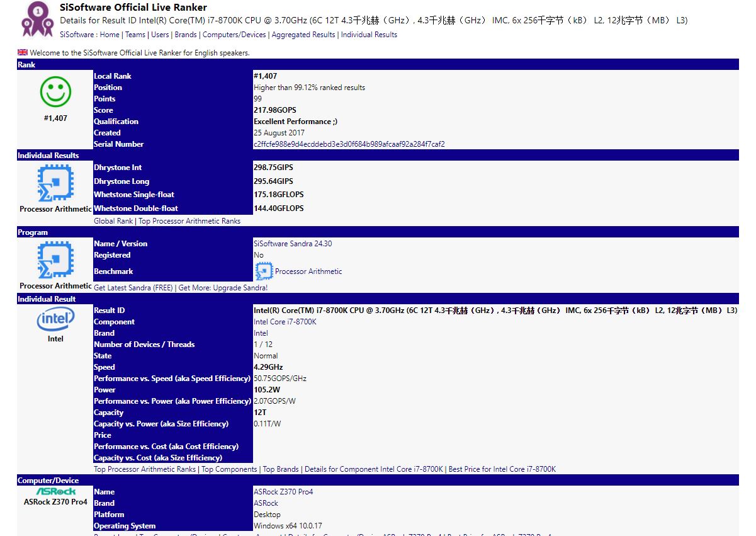Open Top Processor Arithmetic Ranks beside Global Rank

(x=189, y=221)
